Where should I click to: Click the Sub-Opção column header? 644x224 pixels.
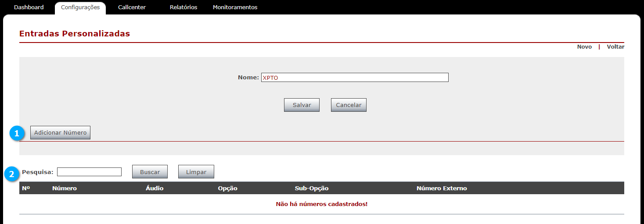pos(312,188)
